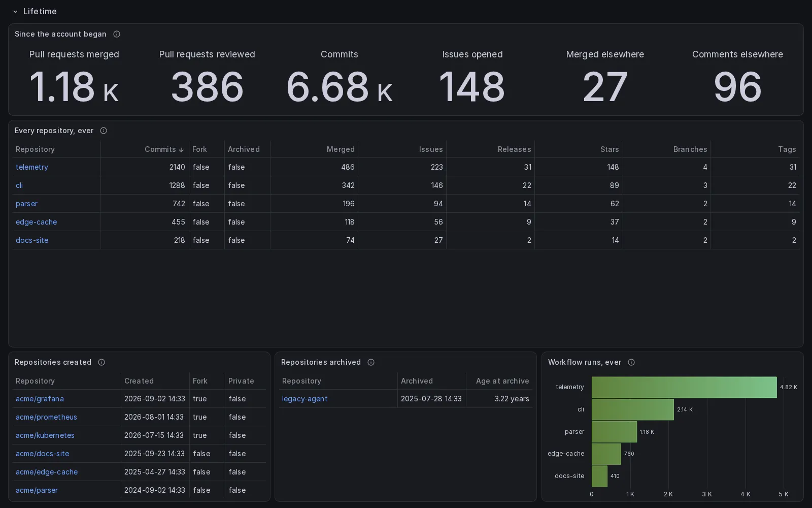The height and width of the screenshot is (508, 812).
Task: Click the Commits 6.68 K stat value
Action: coord(340,86)
